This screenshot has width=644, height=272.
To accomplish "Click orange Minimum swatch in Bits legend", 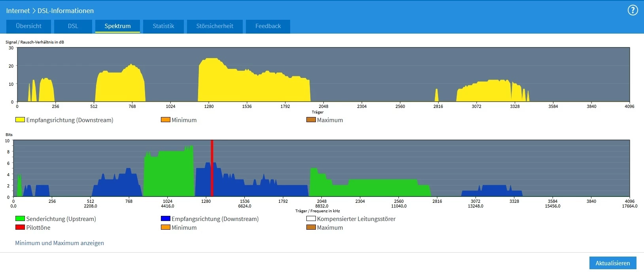I will [x=165, y=227].
